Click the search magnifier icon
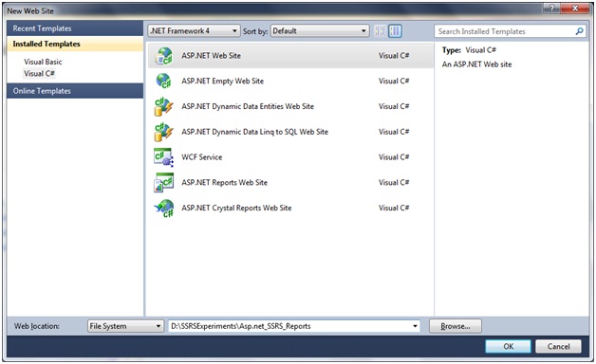The image size is (596, 364). click(579, 31)
